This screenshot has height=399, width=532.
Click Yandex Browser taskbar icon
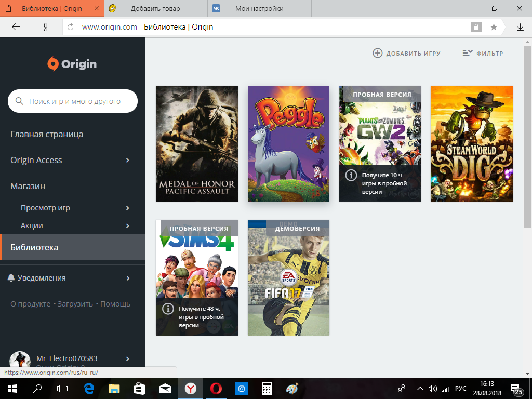coord(191,389)
